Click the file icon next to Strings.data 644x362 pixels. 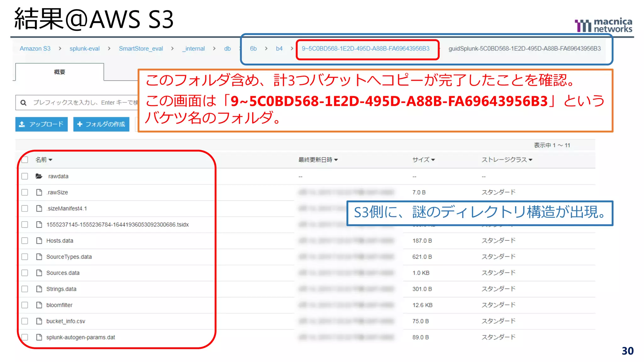click(39, 289)
